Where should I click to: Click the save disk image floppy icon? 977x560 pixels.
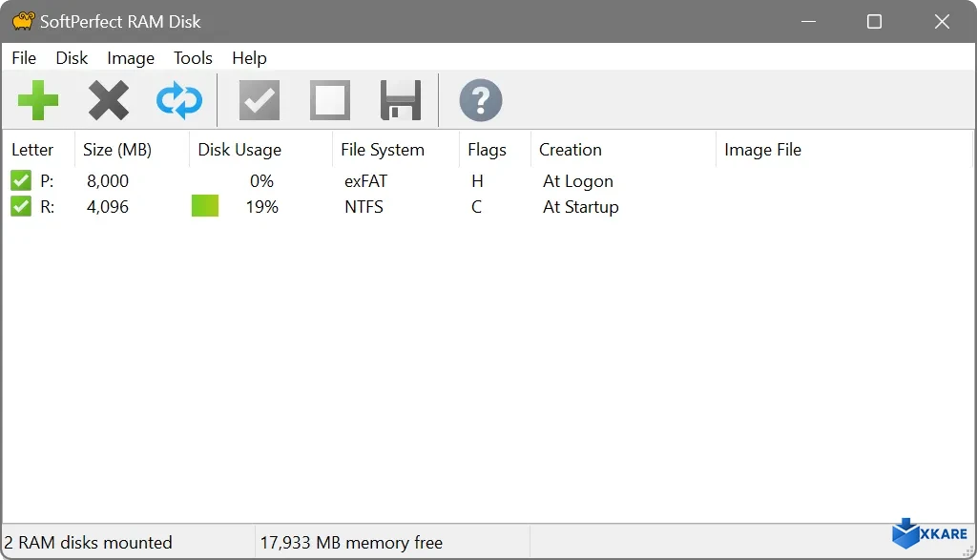click(400, 99)
